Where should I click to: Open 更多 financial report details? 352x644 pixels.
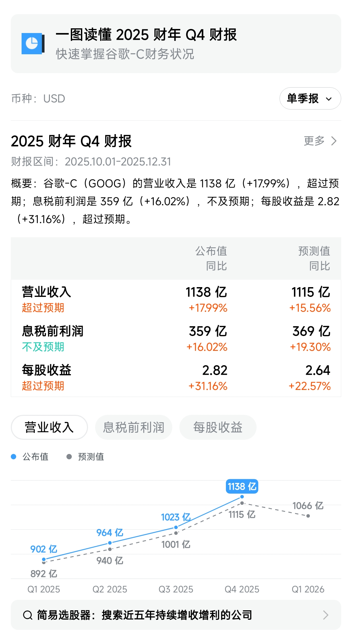coord(314,141)
